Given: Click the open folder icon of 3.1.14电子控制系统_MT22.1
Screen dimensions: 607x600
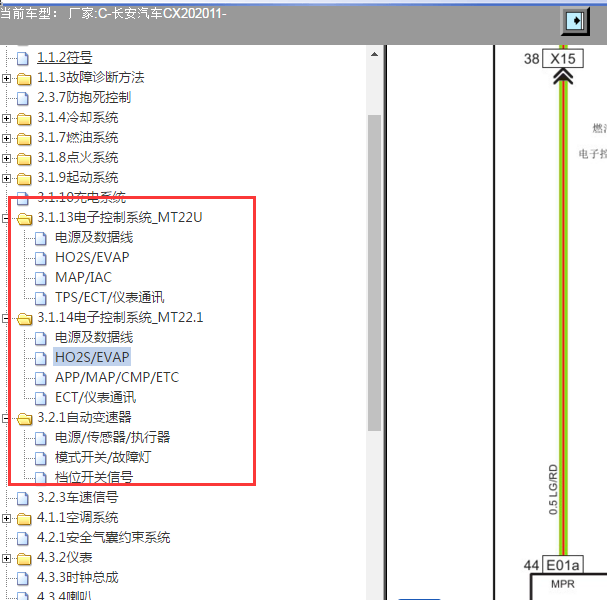Looking at the screenshot, I should (24, 319).
